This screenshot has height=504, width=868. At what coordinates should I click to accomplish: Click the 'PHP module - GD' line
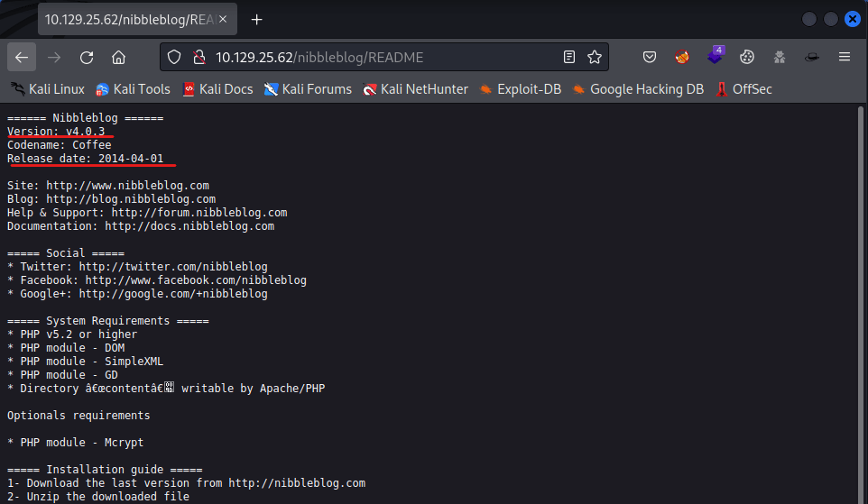[x=62, y=374]
